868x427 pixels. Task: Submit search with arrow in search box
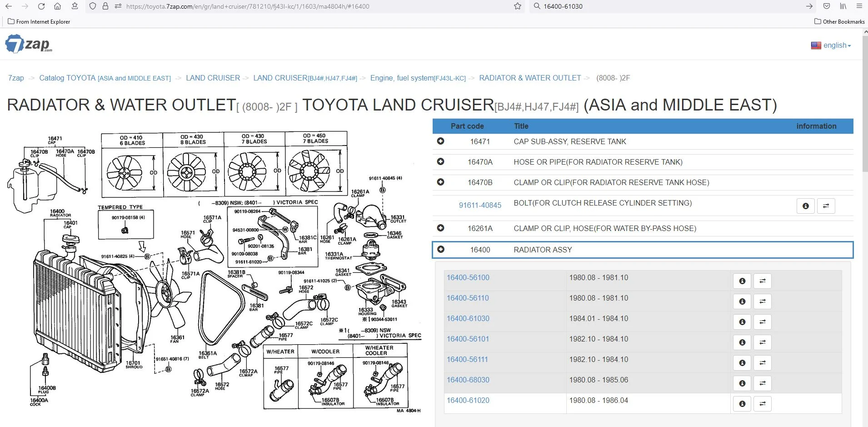pyautogui.click(x=809, y=6)
